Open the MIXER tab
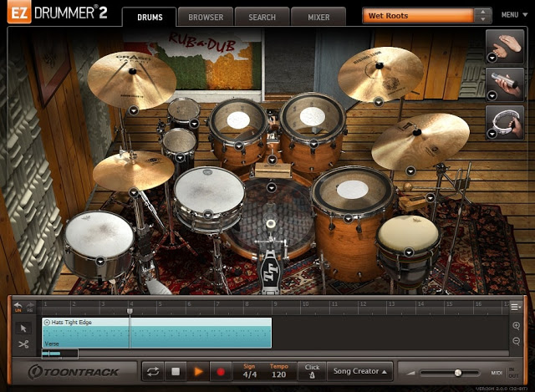The height and width of the screenshot is (392, 535). (318, 17)
